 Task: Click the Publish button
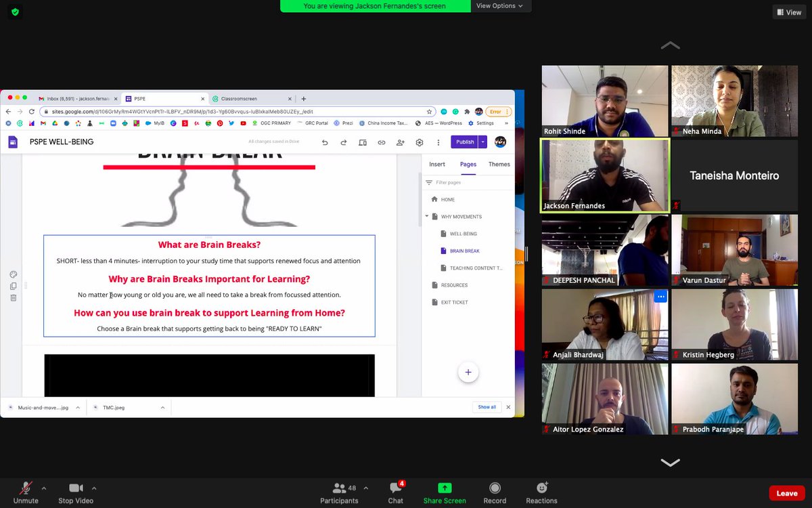pyautogui.click(x=465, y=142)
